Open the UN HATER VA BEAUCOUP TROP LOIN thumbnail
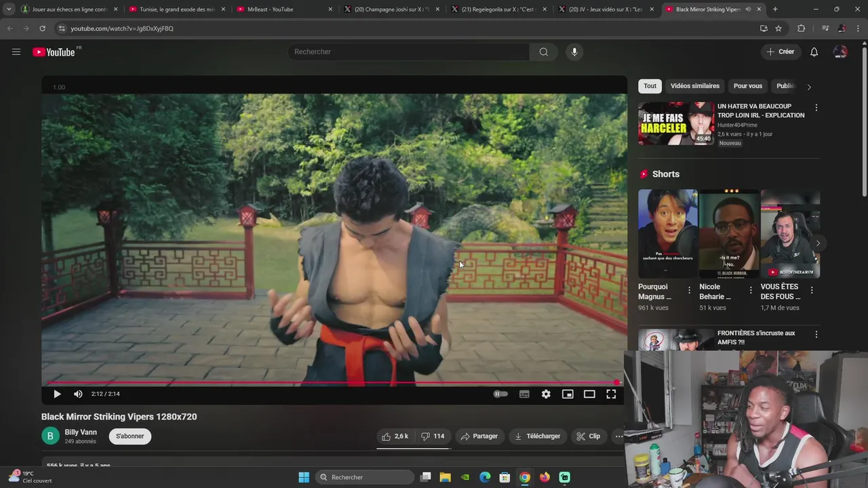Image resolution: width=868 pixels, height=488 pixels. click(x=676, y=123)
